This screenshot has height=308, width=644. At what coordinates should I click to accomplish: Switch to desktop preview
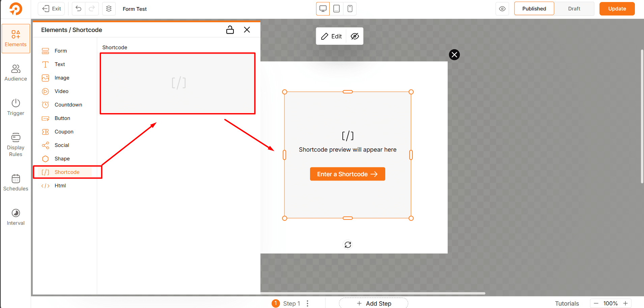click(x=323, y=9)
